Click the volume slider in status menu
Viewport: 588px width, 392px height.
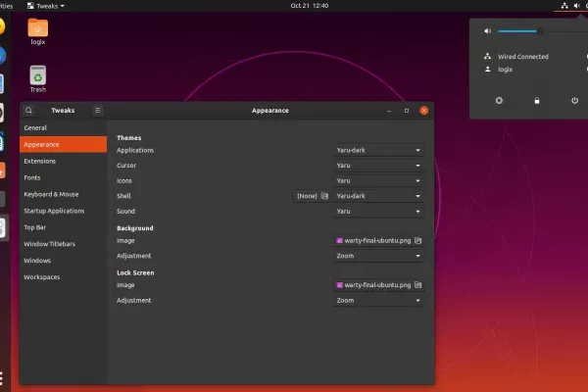(543, 31)
